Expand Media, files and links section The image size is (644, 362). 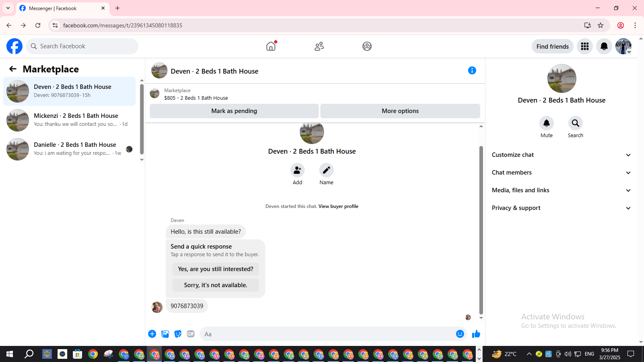(561, 190)
